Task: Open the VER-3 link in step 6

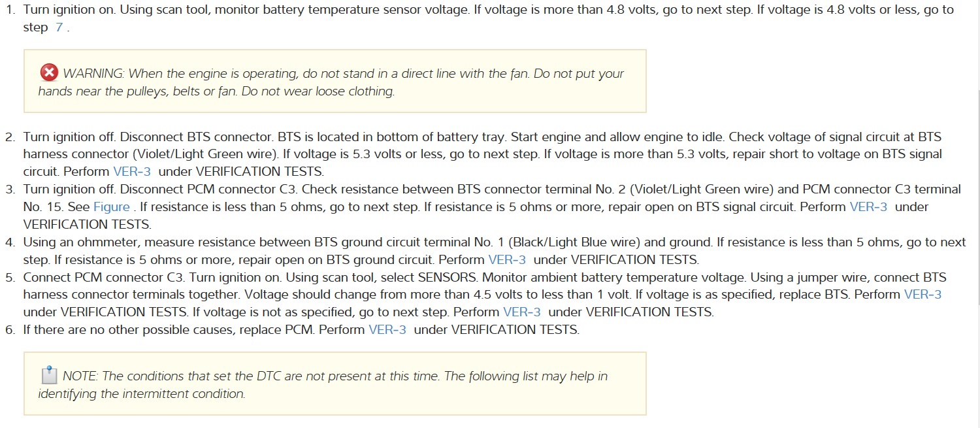Action: coord(387,329)
